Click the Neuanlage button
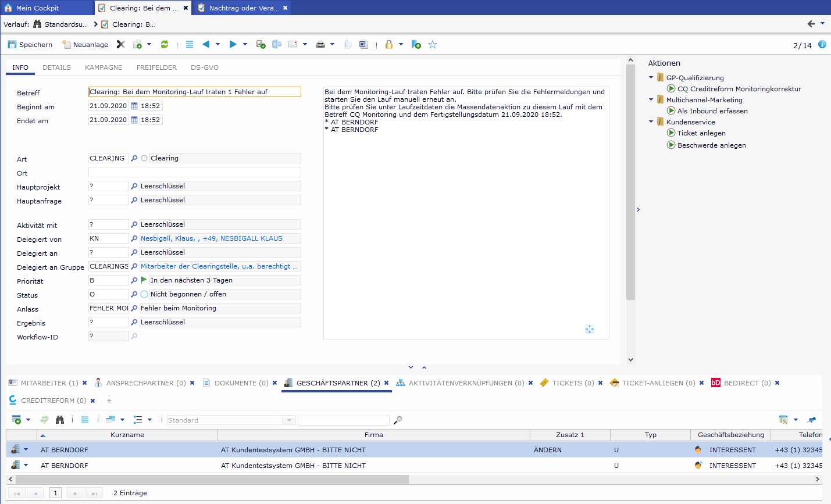The image size is (831, 504). [x=85, y=45]
